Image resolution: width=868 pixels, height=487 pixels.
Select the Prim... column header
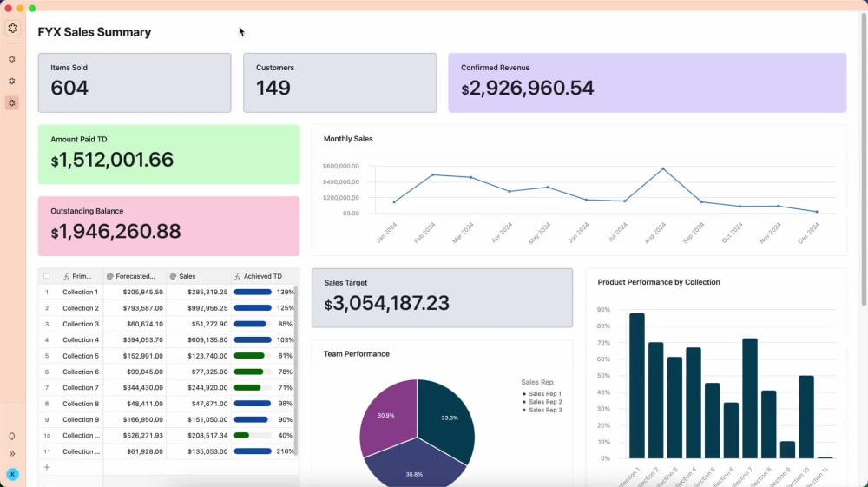[80, 276]
